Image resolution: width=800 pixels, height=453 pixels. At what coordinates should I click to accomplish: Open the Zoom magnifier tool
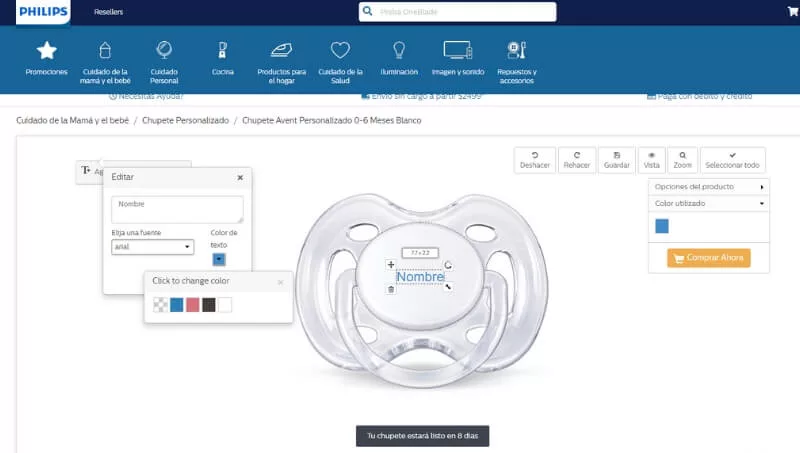point(682,160)
